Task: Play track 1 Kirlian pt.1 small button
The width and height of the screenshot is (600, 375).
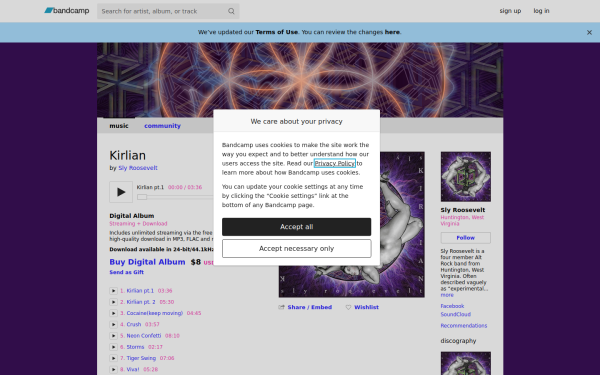Action: pyautogui.click(x=113, y=291)
